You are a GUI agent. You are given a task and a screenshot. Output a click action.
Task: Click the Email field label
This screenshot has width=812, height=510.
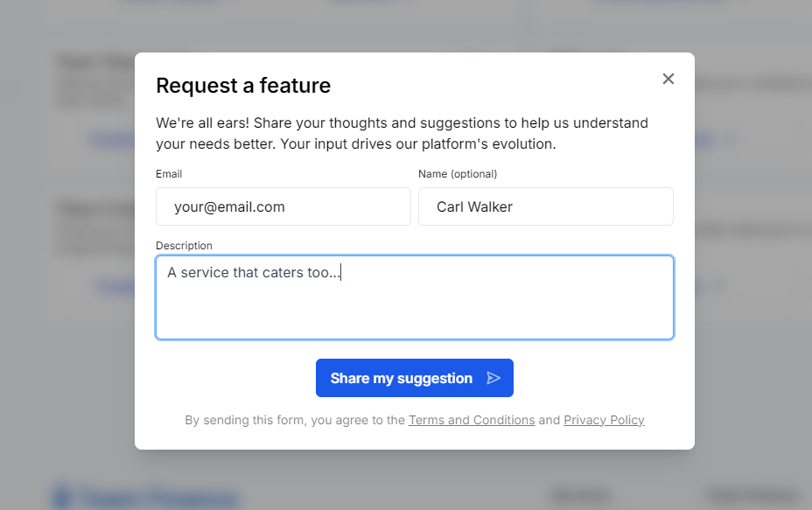(x=169, y=174)
